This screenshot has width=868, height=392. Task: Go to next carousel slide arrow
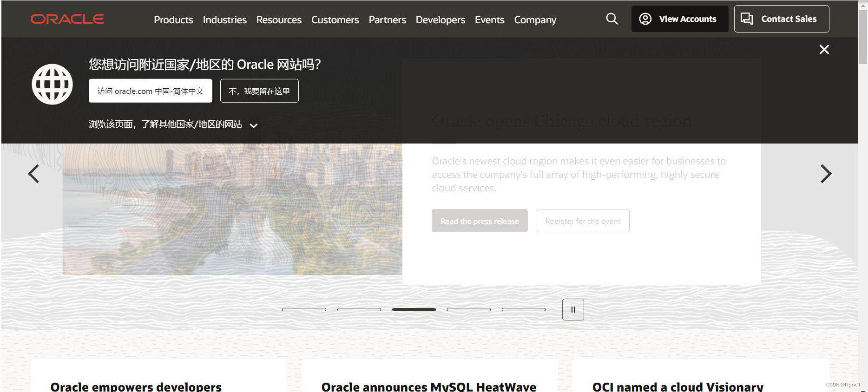tap(826, 174)
